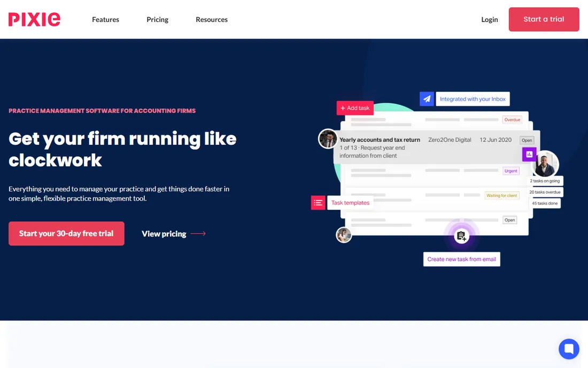Click the Start a trial button
Screen dimensions: 588x368
point(544,19)
